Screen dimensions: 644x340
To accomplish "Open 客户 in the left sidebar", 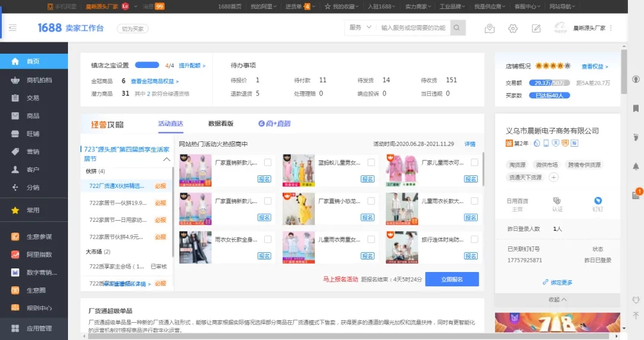I will (x=34, y=169).
